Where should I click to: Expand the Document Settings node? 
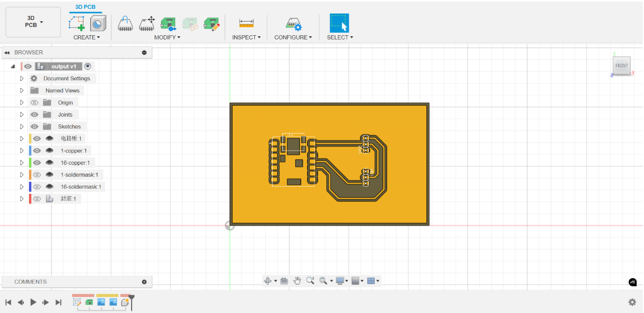click(22, 78)
